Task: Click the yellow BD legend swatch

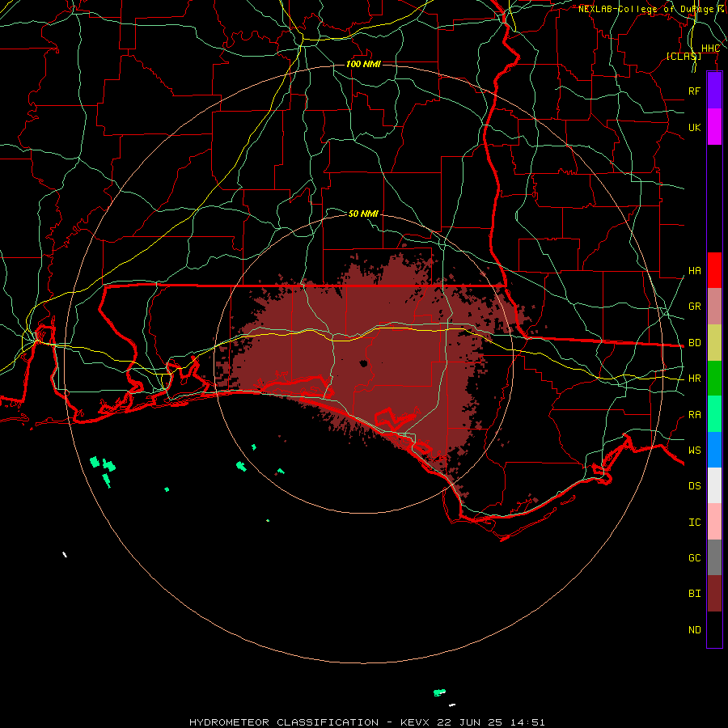Action: 714,343
